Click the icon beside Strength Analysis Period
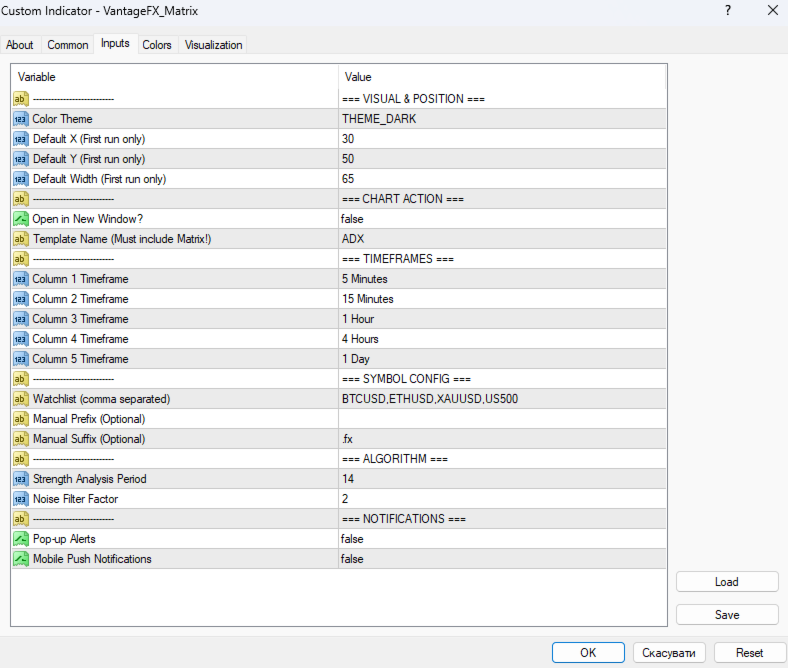The image size is (788, 668). pyautogui.click(x=21, y=479)
